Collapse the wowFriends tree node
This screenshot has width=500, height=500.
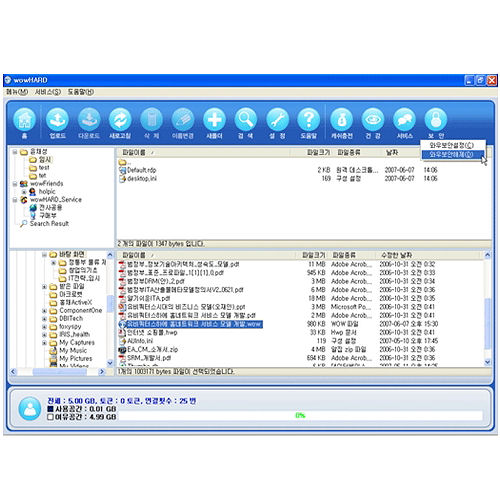[15, 184]
